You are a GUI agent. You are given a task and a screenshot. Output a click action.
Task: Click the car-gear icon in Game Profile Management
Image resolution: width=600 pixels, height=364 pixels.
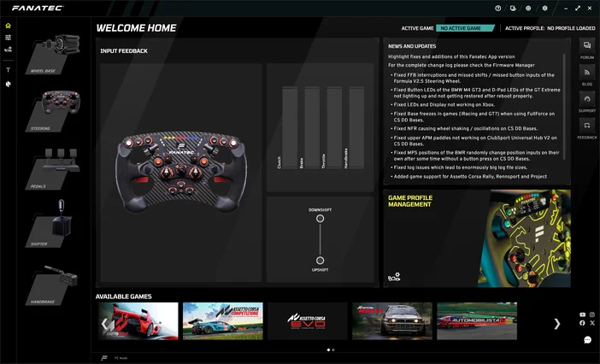coord(394,277)
